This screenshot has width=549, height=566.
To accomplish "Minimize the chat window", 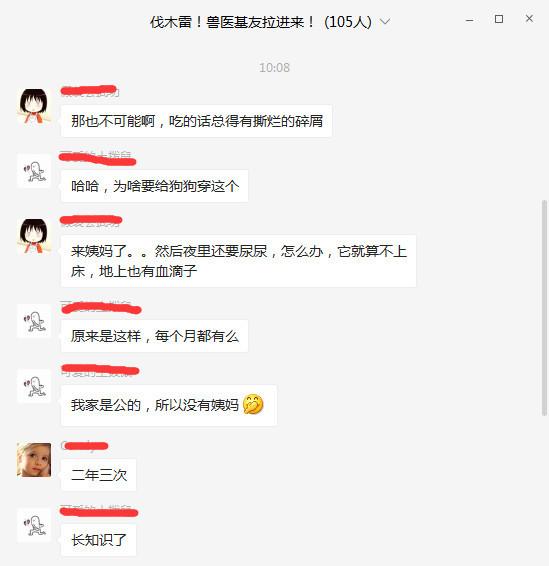I will point(469,20).
